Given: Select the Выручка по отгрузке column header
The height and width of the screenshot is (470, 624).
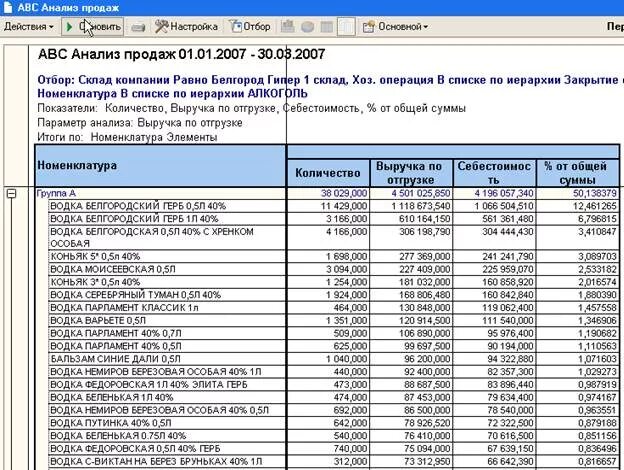Looking at the screenshot, I should (411, 173).
